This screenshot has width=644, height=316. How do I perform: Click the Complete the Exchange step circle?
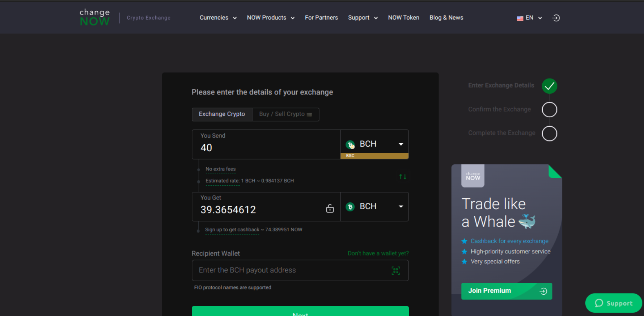pyautogui.click(x=549, y=134)
